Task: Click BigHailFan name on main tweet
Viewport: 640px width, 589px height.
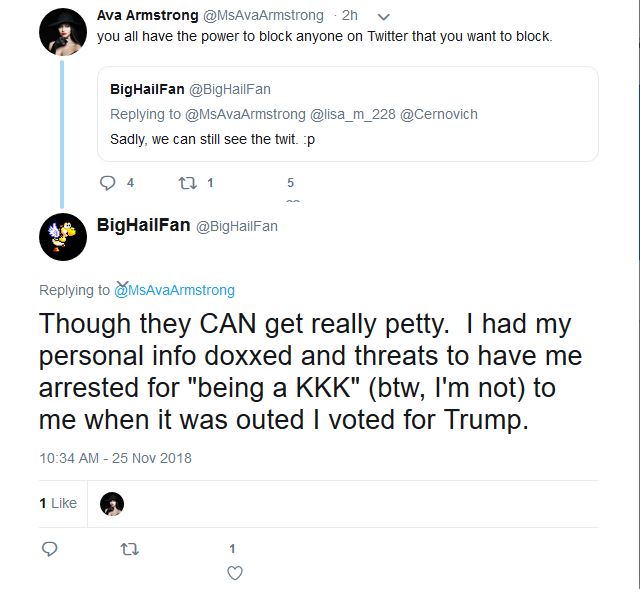Action: pos(144,225)
